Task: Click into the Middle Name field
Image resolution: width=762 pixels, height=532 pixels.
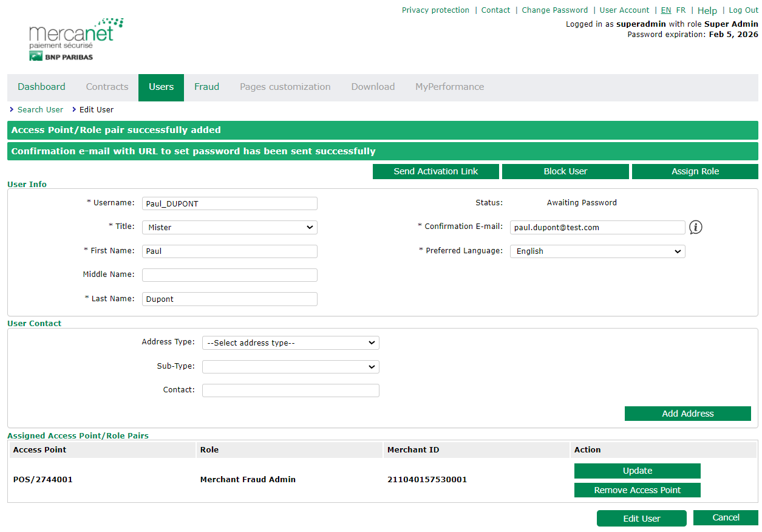Action: click(x=230, y=275)
